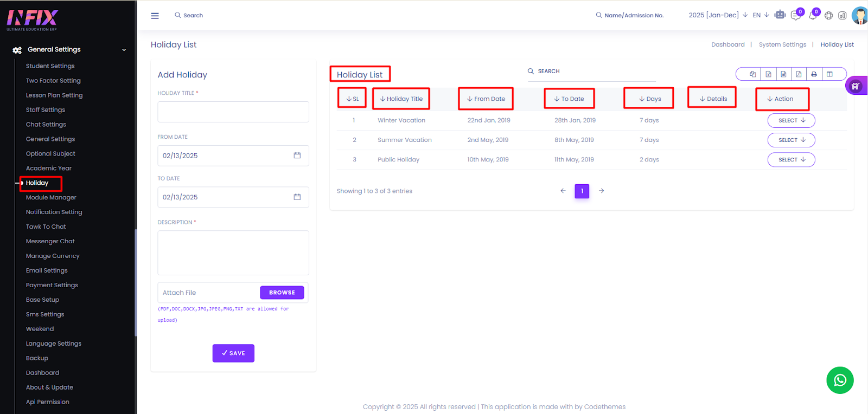Open the EN language dropdown
Screen dimensions: 868x414
tap(761, 15)
